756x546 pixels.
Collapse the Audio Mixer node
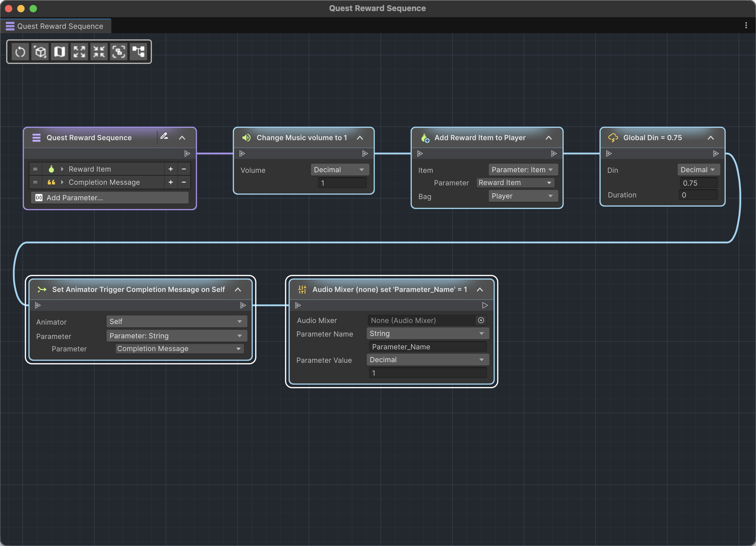click(480, 290)
